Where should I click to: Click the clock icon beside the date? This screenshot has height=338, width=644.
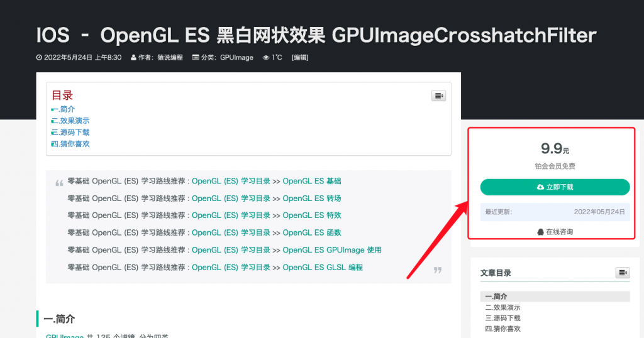click(39, 57)
